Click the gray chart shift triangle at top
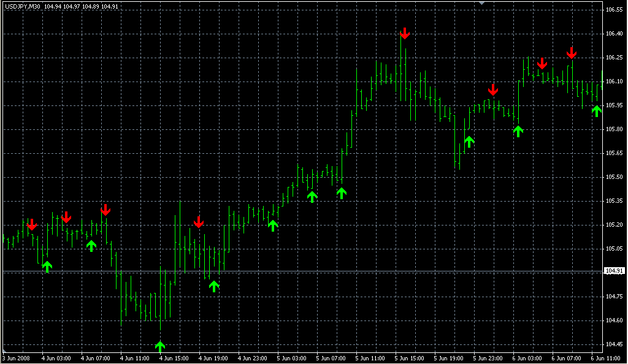This screenshot has width=628, height=364. click(481, 3)
